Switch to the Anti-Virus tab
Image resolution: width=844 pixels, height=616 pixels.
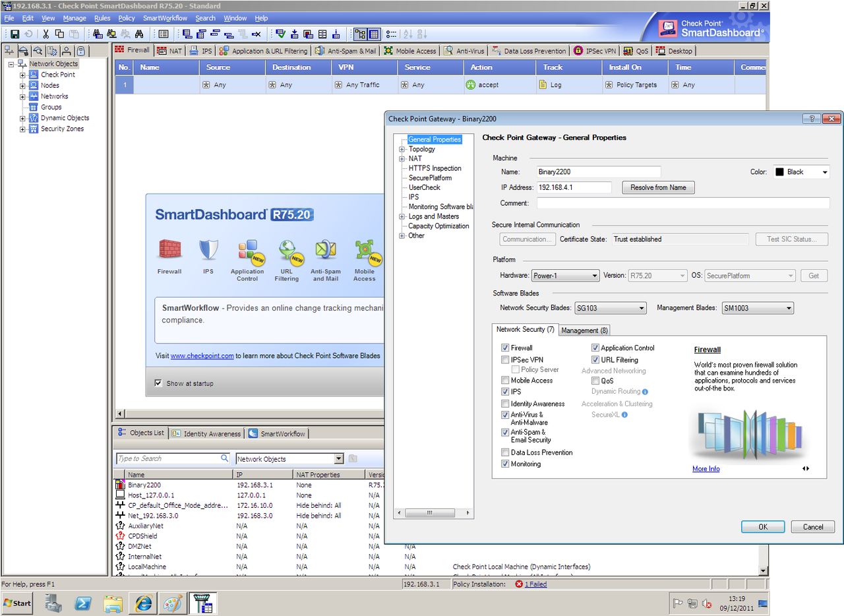(x=464, y=51)
